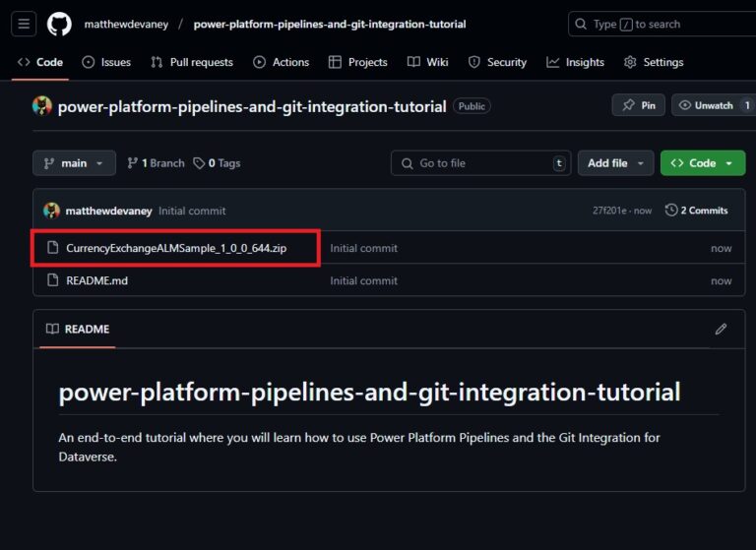This screenshot has height=550, width=756.
Task: Open the hamburger navigation menu
Action: pyautogui.click(x=24, y=24)
